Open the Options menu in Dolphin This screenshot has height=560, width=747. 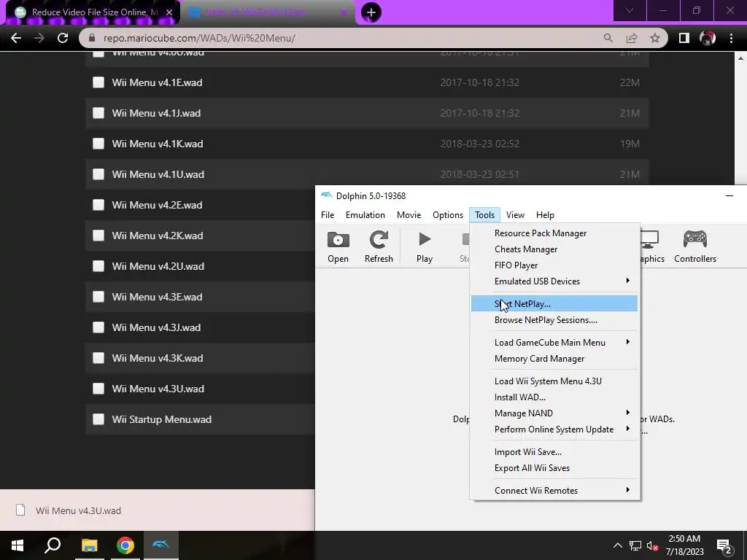[448, 215]
